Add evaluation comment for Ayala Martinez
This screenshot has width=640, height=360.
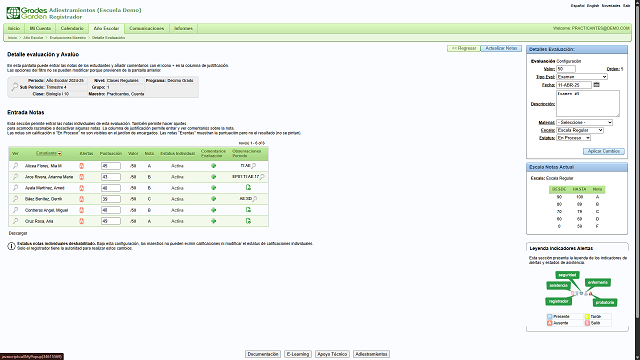tap(213, 188)
